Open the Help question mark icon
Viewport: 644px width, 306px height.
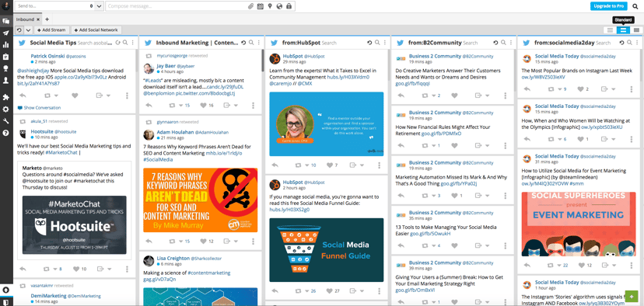point(5,133)
